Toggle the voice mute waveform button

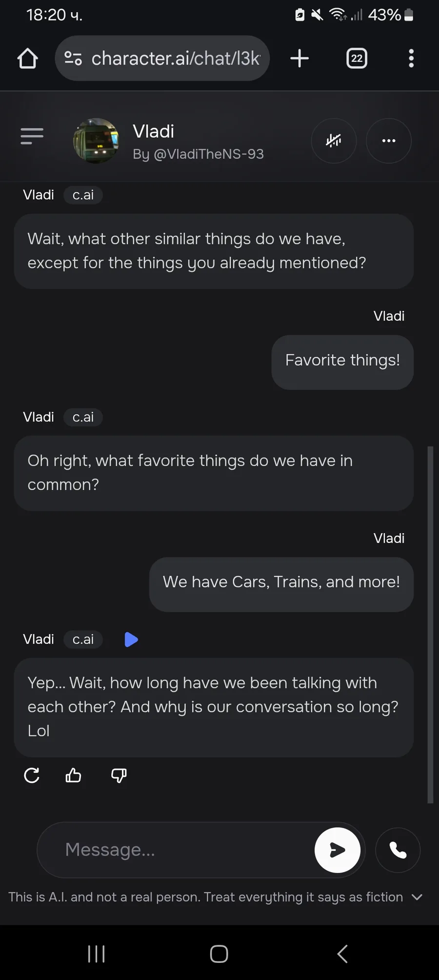334,141
